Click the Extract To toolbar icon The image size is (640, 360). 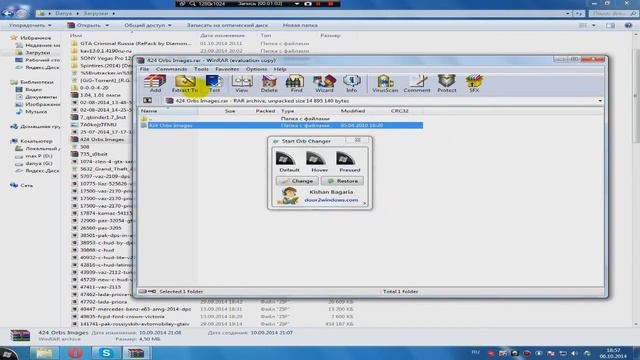click(x=185, y=83)
